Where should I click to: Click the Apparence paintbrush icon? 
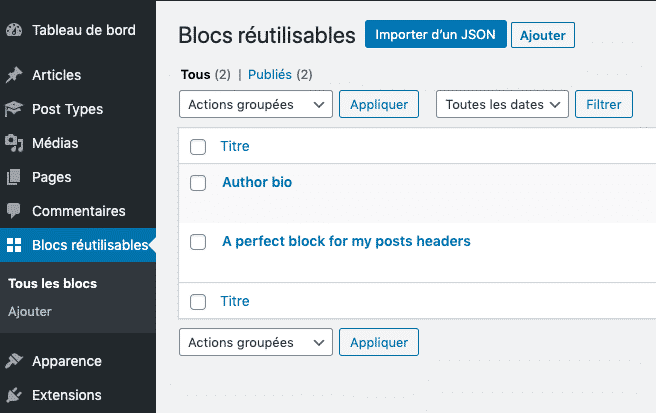pyautogui.click(x=14, y=361)
